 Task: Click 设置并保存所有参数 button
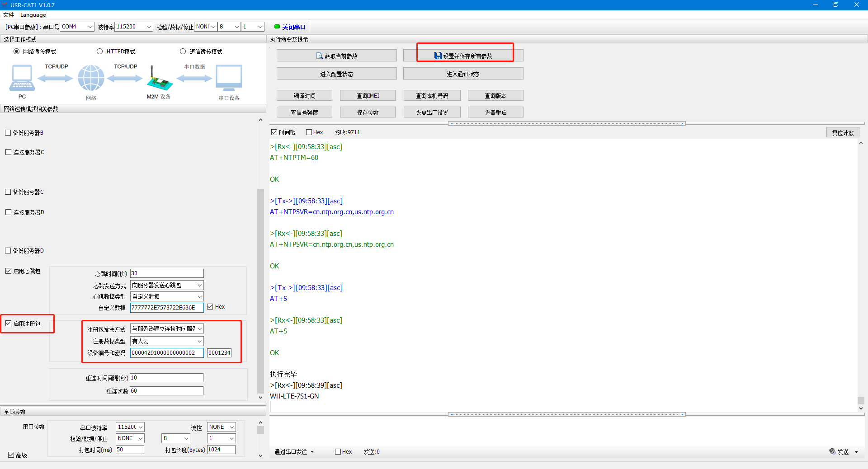pyautogui.click(x=463, y=56)
